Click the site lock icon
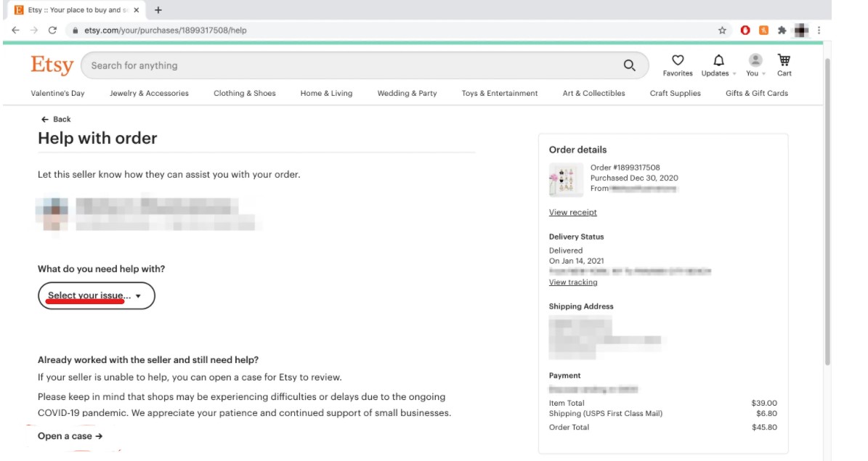The image size is (868, 461). tap(76, 30)
